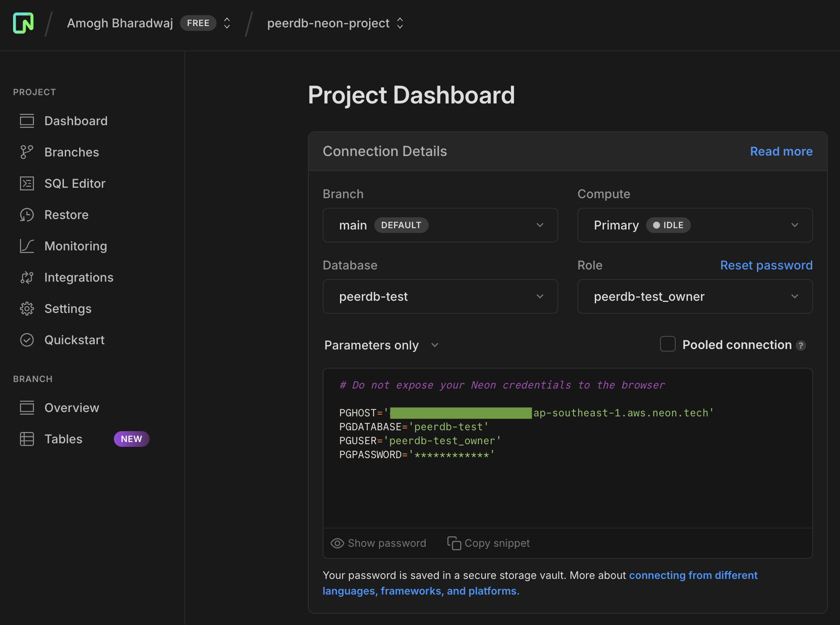840x625 pixels.
Task: Click the Pooled connection help icon
Action: coord(801,346)
